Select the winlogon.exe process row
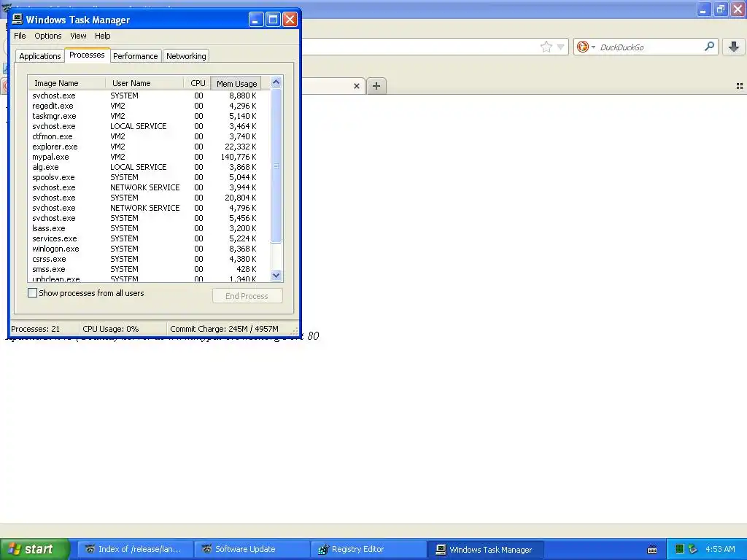Viewport: 747px width, 560px height. pos(149,249)
